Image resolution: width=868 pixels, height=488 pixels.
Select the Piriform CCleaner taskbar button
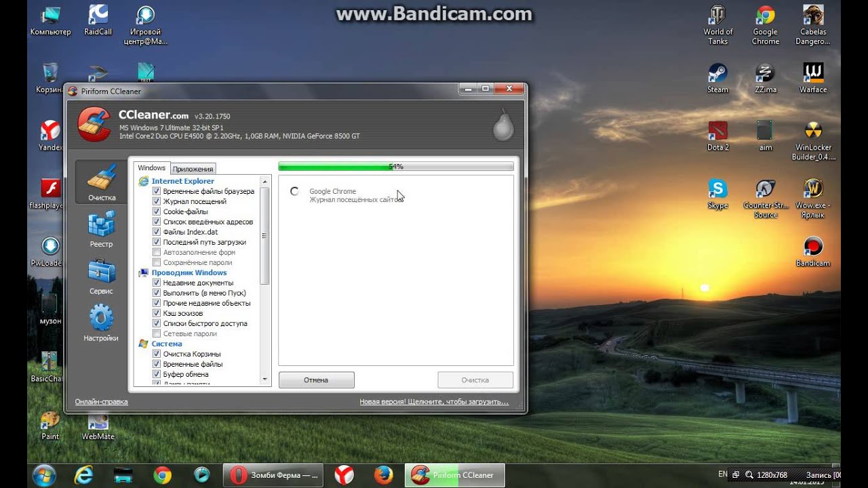click(x=454, y=475)
